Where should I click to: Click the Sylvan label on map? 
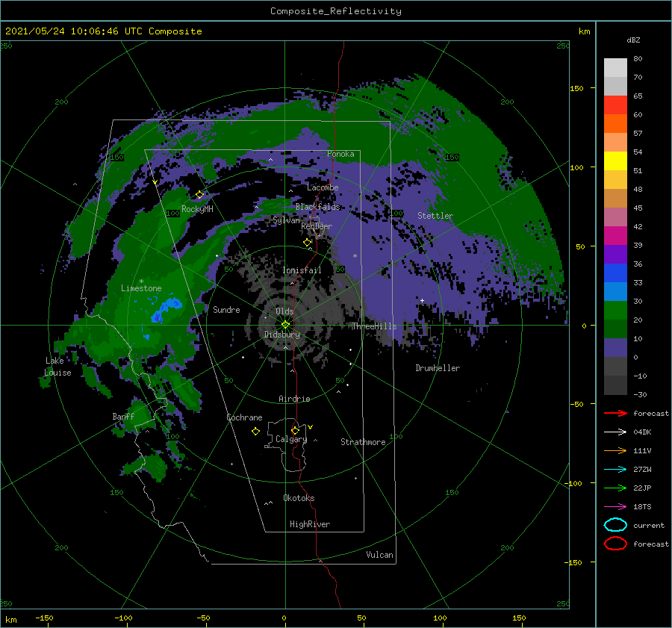[x=286, y=220]
